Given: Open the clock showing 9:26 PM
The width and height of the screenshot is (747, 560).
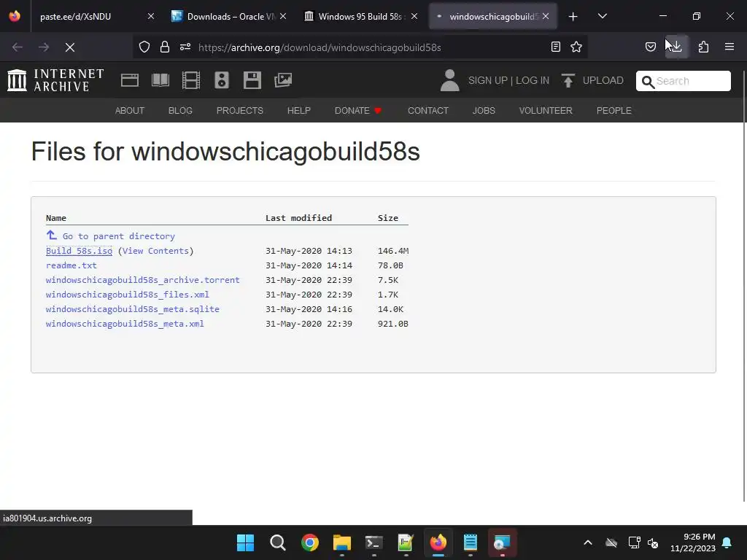Looking at the screenshot, I should tap(693, 542).
